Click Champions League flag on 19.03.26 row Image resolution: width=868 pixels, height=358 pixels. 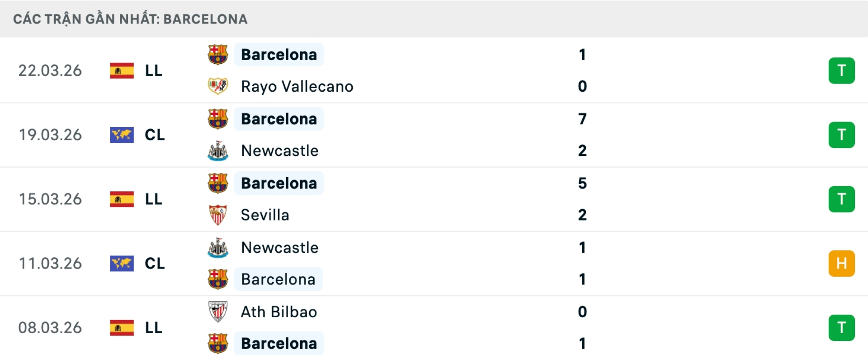pyautogui.click(x=122, y=135)
